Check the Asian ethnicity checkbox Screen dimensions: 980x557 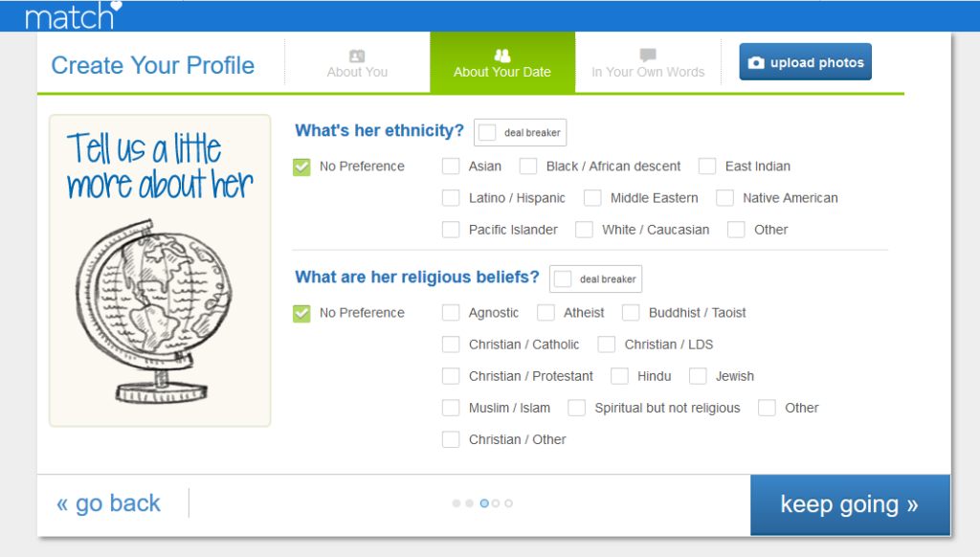click(x=450, y=166)
